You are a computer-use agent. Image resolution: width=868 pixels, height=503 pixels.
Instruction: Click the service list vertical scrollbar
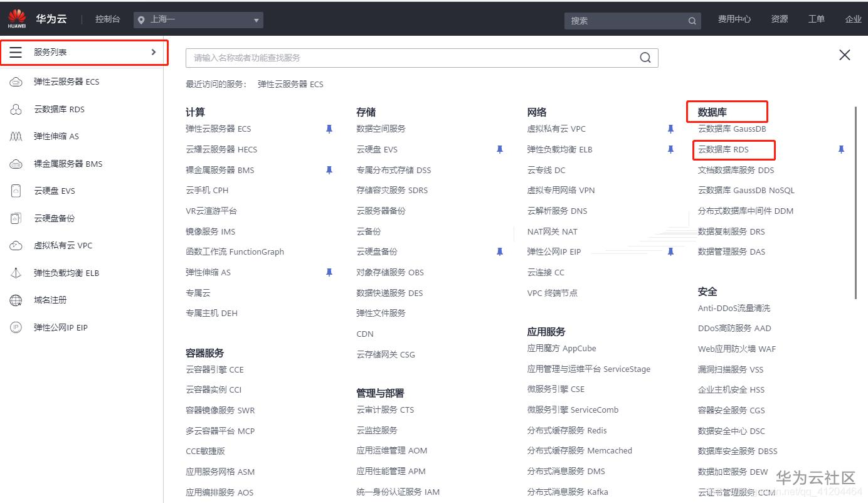click(x=856, y=203)
